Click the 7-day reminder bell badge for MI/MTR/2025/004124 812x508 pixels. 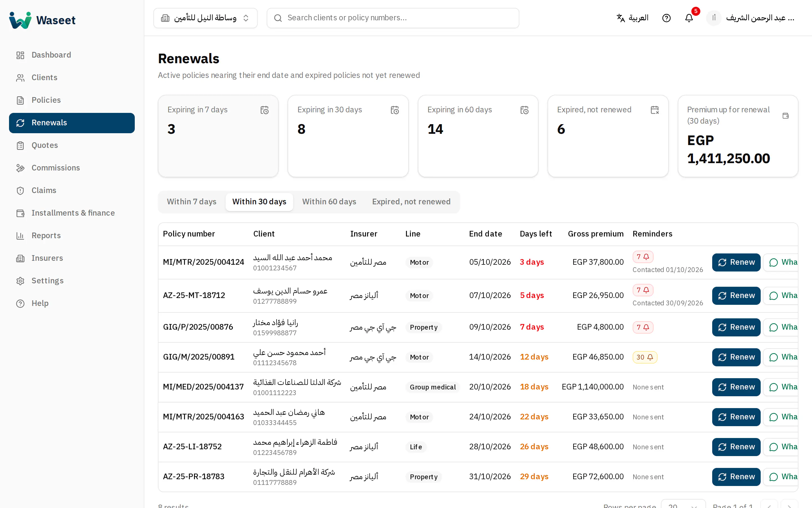[x=643, y=257]
